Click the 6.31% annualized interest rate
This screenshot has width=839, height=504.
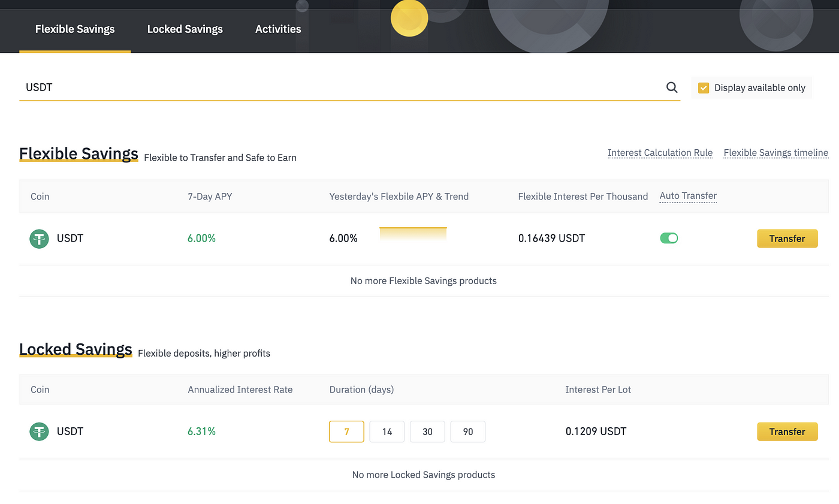click(x=201, y=431)
